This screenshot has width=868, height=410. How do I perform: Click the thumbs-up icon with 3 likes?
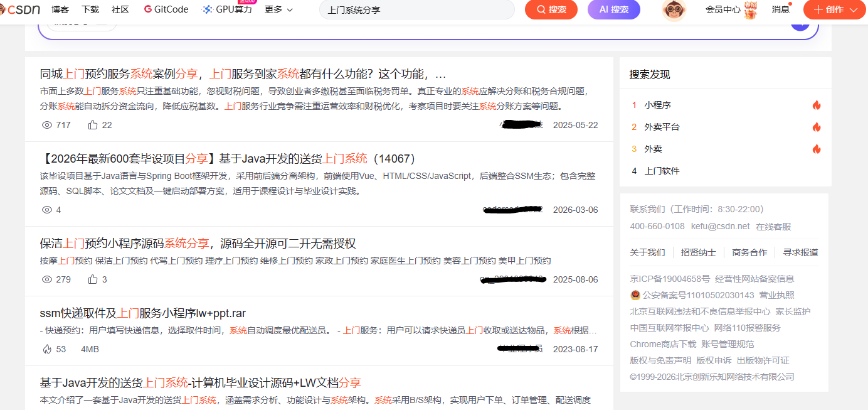click(93, 279)
